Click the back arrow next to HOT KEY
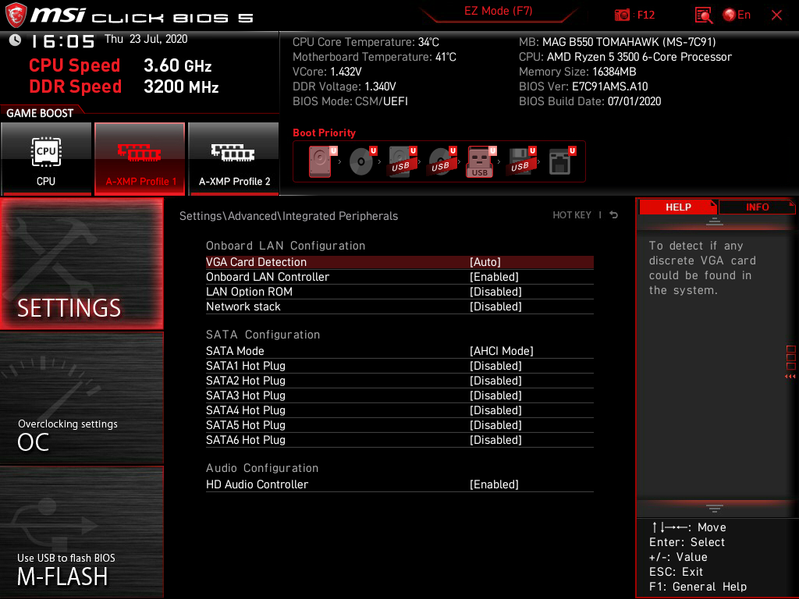 (614, 215)
